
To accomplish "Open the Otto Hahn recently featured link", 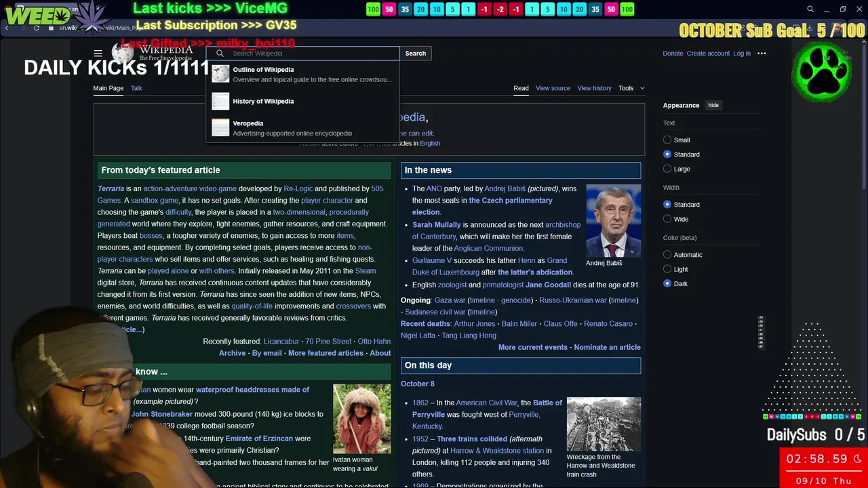I will point(374,342).
